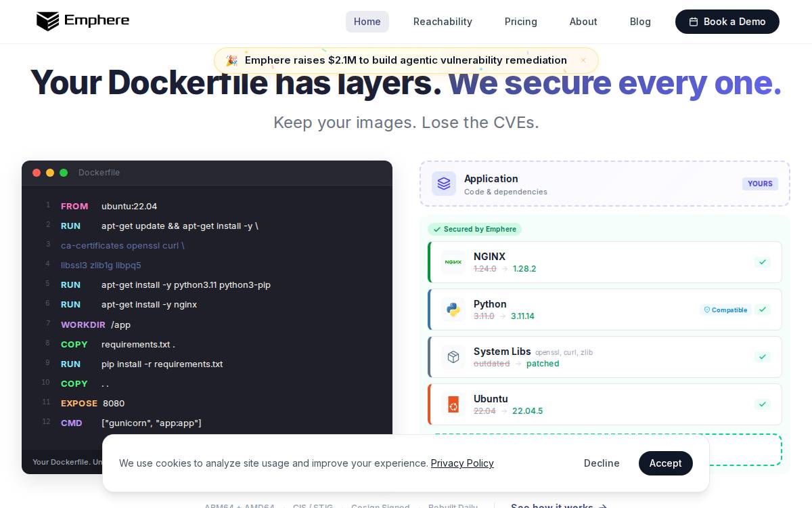The image size is (812, 508).
Task: Click Keep your images. Lose the CVEs.
Action: (406, 123)
